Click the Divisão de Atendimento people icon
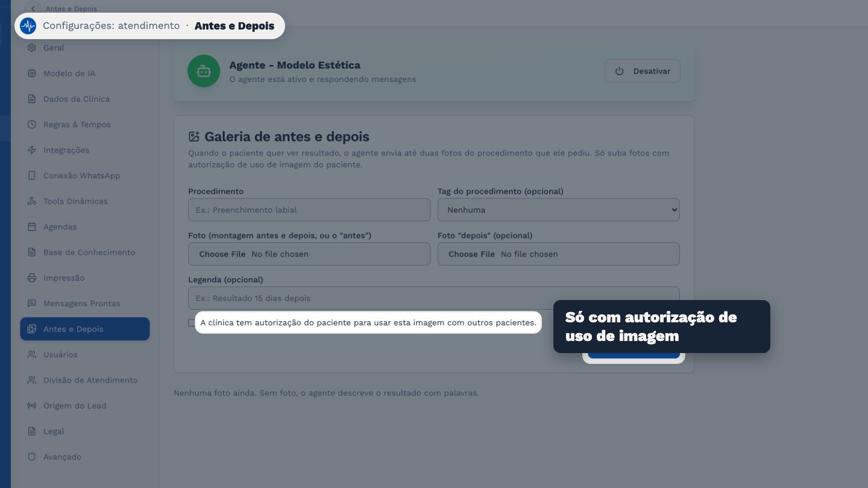Screen dimensions: 868x488 [x=32, y=380]
